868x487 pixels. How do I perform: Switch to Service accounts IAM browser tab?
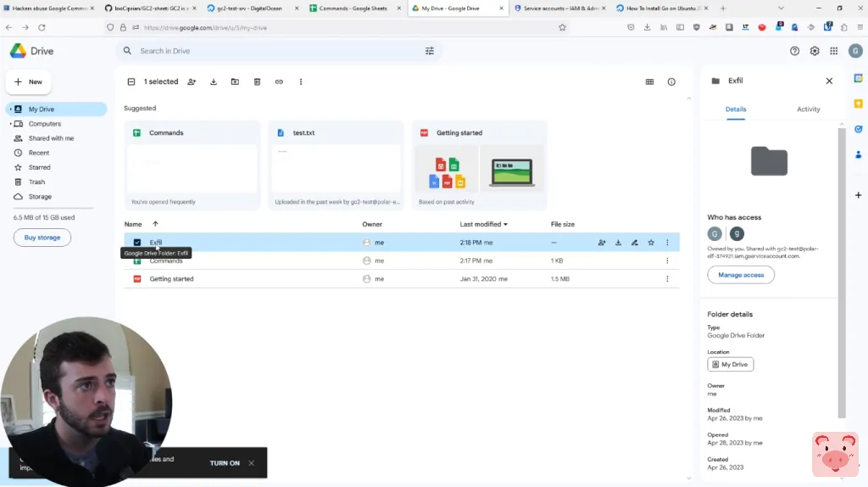pos(559,8)
